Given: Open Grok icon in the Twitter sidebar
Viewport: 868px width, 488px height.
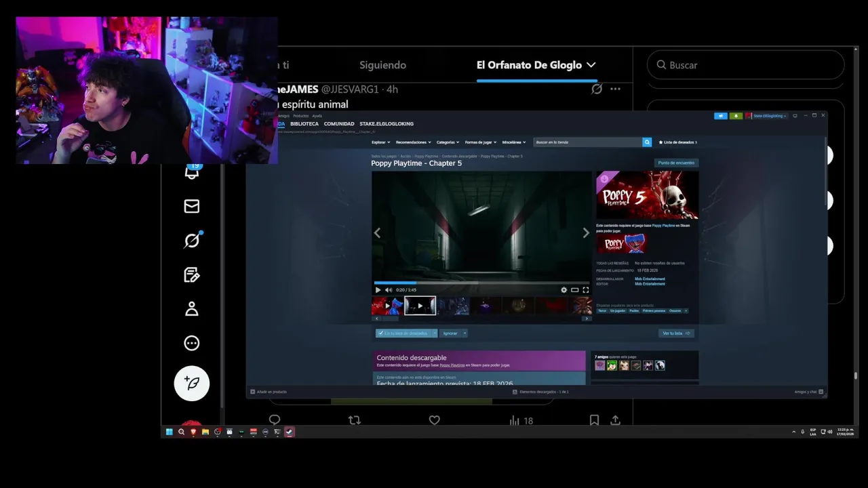Looking at the screenshot, I should (x=192, y=240).
